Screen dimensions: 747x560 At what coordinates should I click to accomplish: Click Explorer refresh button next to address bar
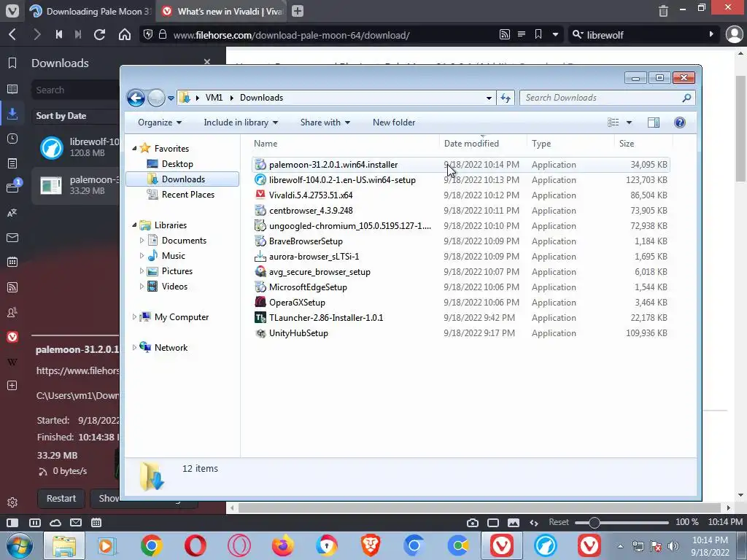(x=506, y=98)
